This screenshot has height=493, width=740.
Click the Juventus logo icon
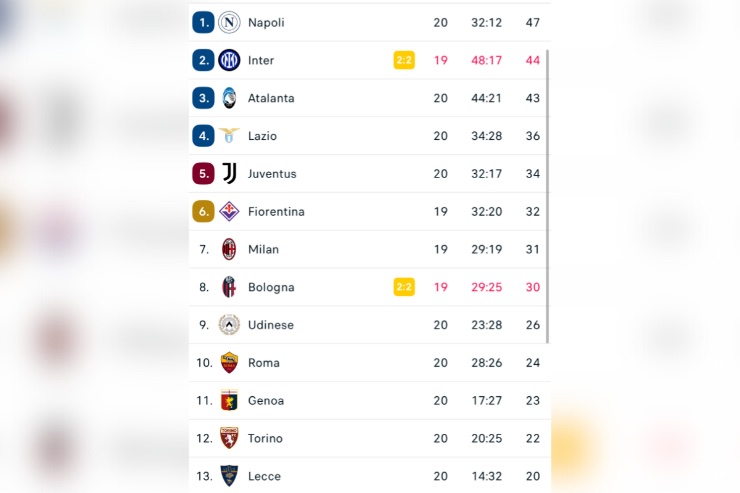230,174
